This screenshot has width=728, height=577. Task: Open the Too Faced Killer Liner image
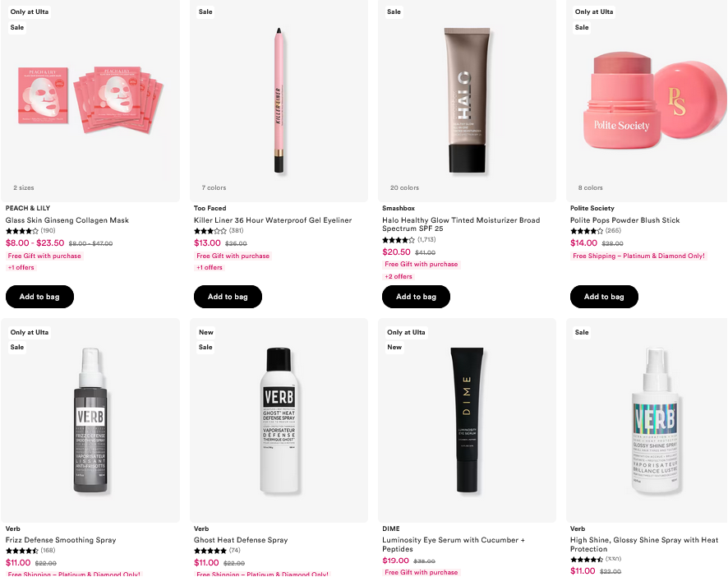(279, 100)
